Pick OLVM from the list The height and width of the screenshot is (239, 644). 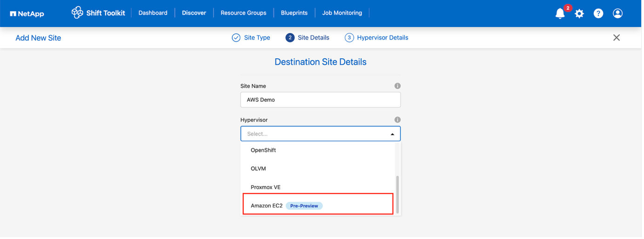pos(319,169)
